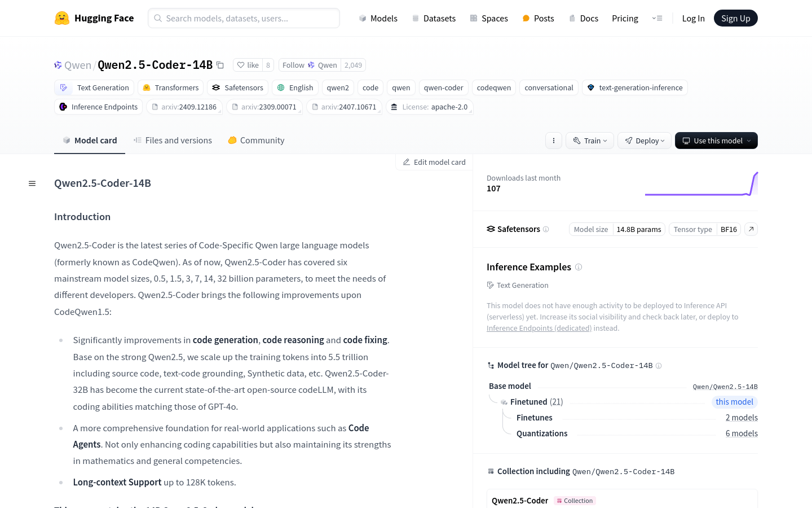812x508 pixels.
Task: Go to the Models page
Action: point(378,18)
